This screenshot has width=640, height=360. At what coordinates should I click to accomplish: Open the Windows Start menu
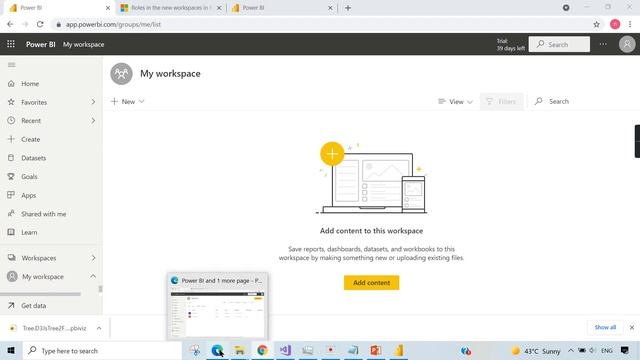coord(11,351)
